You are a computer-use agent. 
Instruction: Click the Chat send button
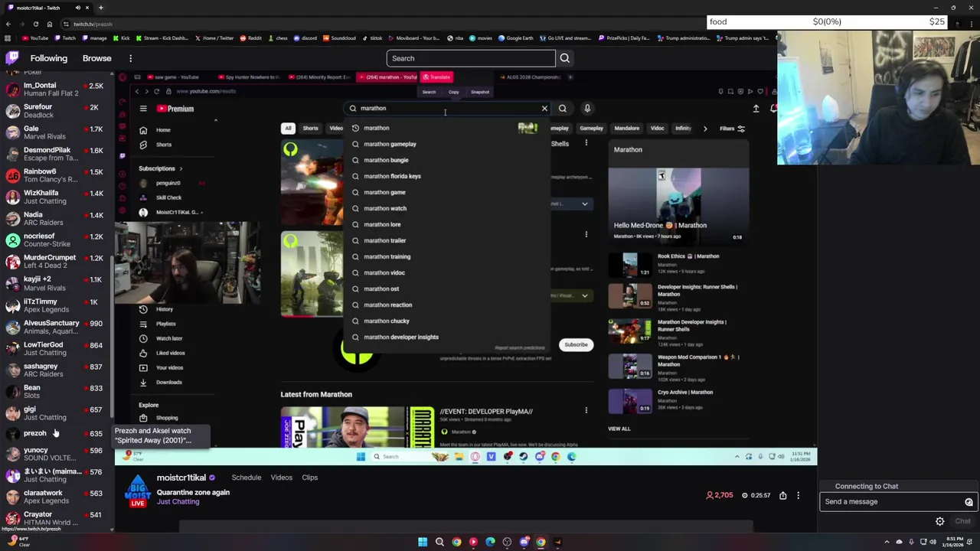click(962, 521)
